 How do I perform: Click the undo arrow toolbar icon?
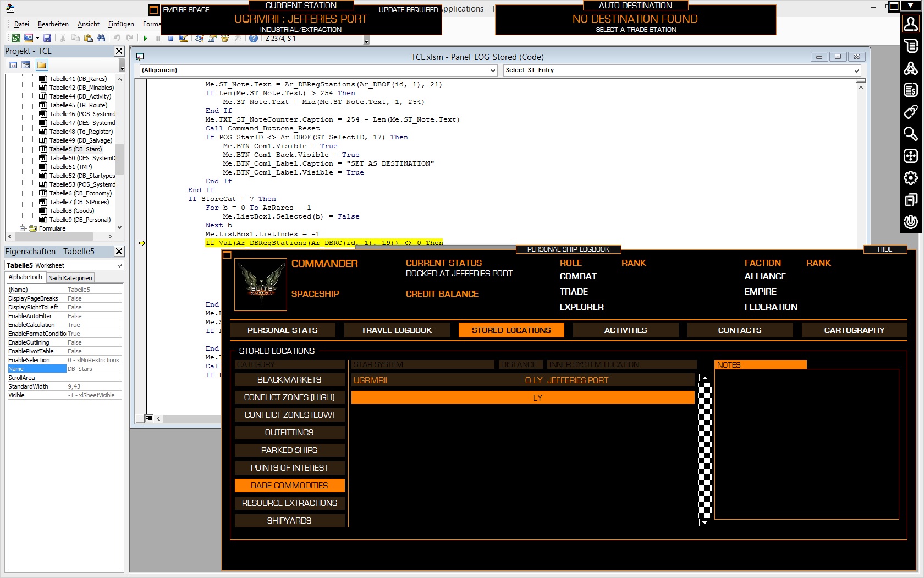[117, 38]
